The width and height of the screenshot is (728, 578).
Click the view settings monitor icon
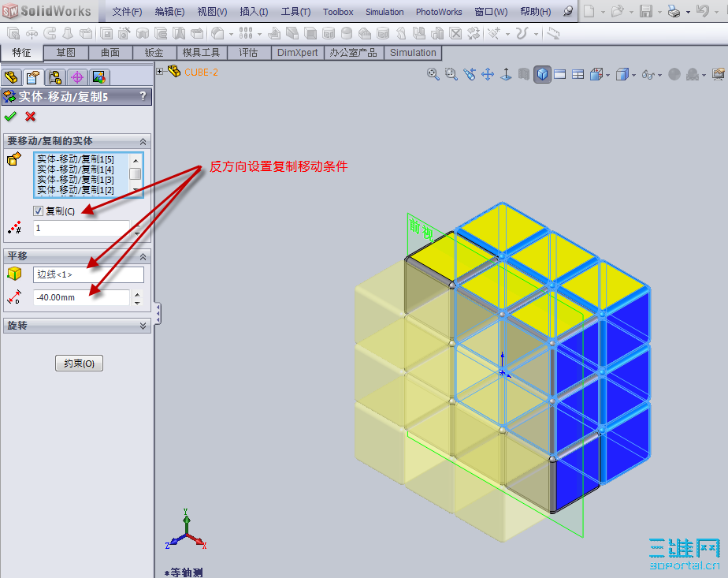point(718,74)
